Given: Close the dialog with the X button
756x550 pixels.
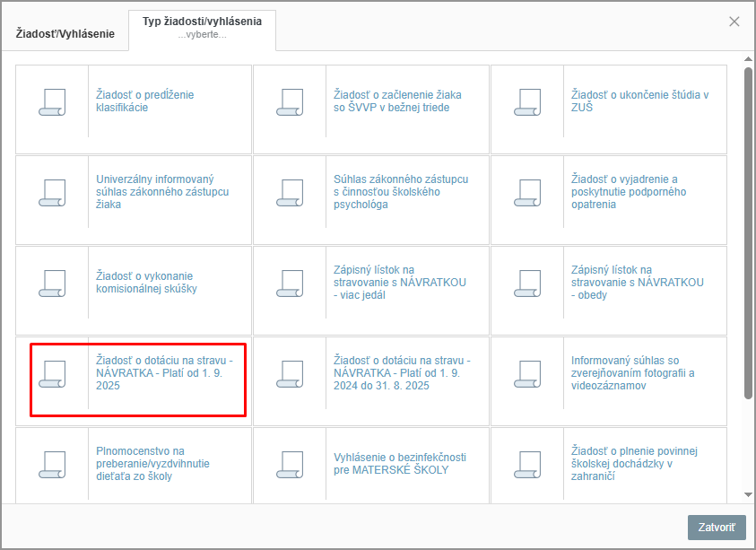Looking at the screenshot, I should tap(734, 22).
